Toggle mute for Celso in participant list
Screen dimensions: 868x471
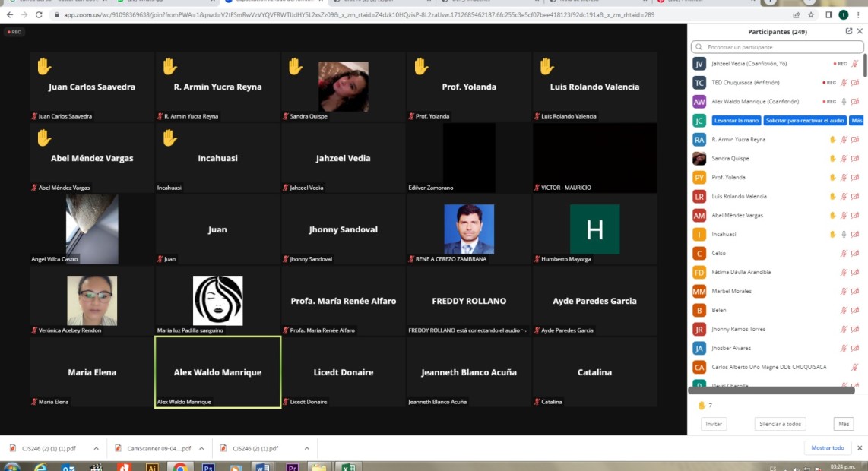tap(844, 254)
